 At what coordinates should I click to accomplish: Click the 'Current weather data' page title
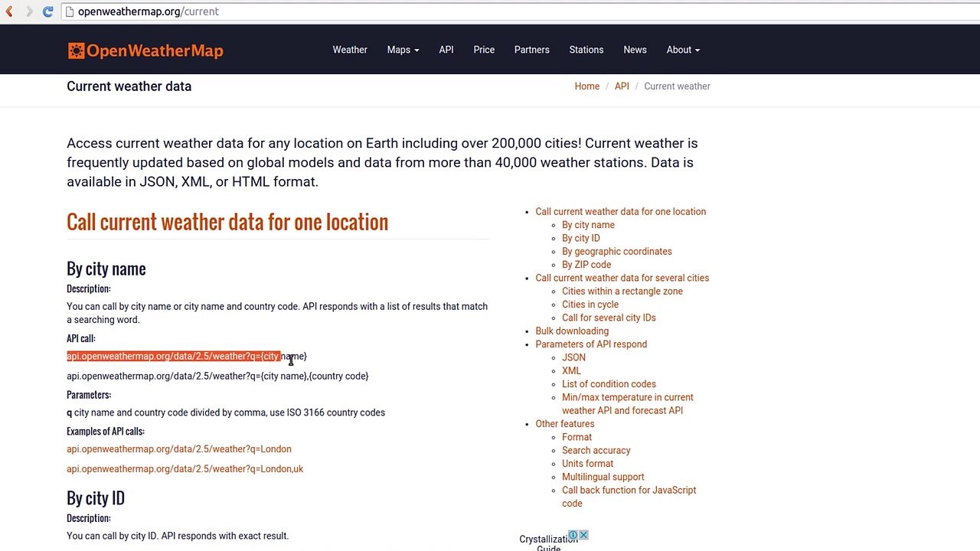(129, 86)
